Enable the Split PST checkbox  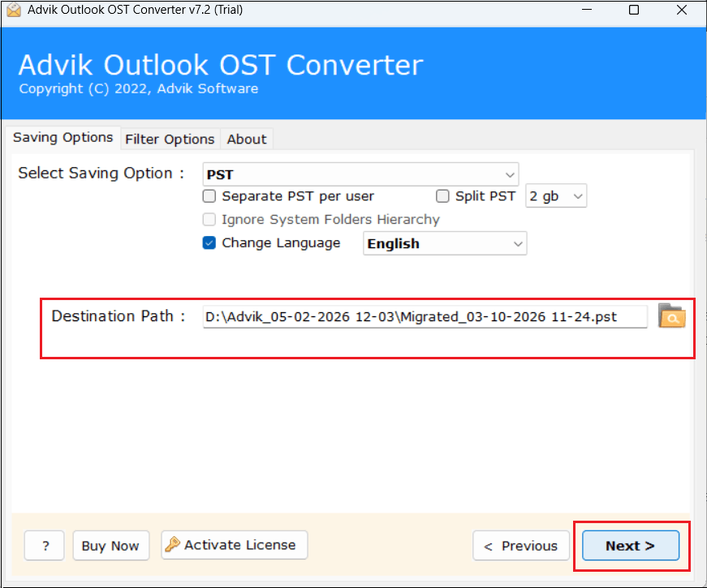click(442, 196)
